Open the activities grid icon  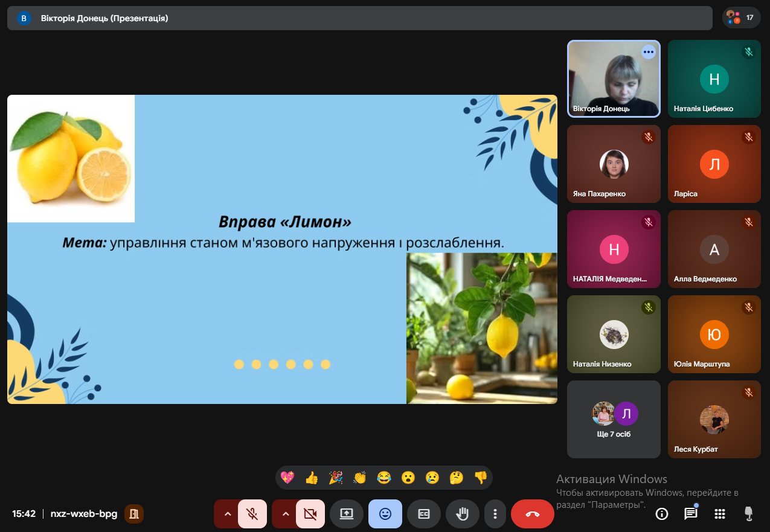click(x=719, y=514)
